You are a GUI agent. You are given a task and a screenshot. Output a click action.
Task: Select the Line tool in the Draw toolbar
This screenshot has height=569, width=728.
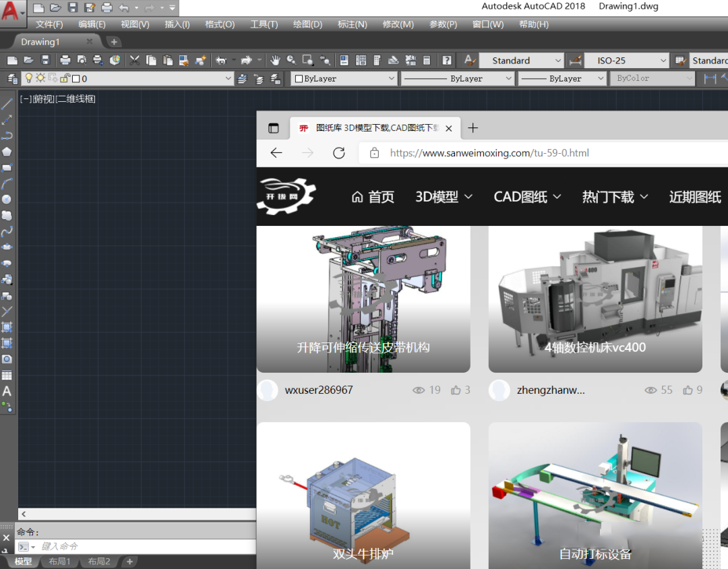(x=7, y=102)
